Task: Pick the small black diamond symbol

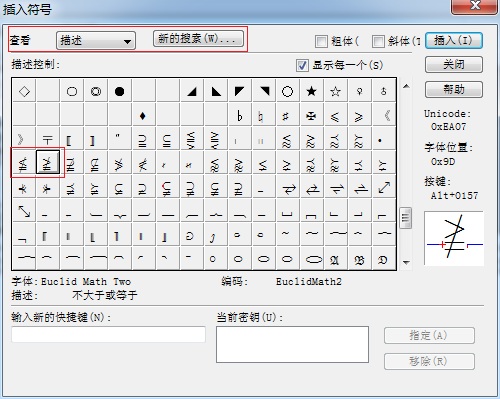Action: coord(143,116)
